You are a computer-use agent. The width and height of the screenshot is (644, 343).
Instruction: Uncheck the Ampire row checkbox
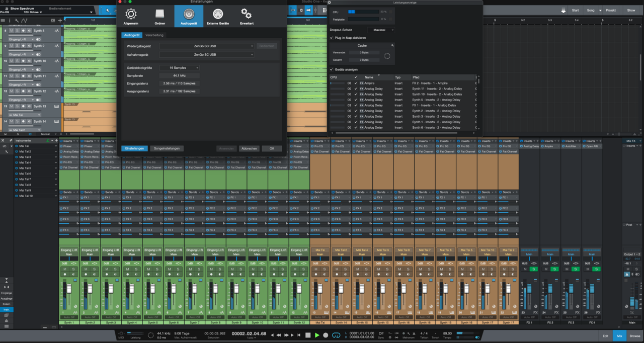(x=356, y=83)
